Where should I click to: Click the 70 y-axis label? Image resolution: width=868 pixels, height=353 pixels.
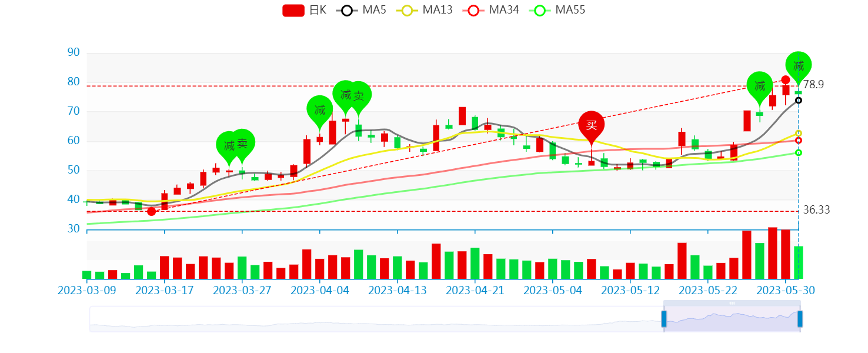point(74,111)
